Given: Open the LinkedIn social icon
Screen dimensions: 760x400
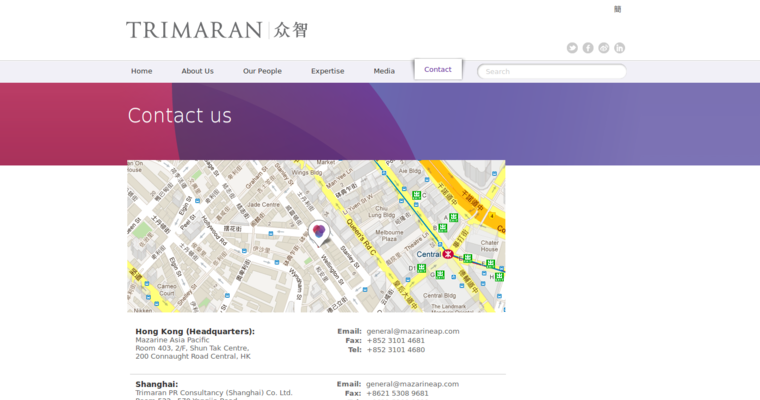Looking at the screenshot, I should coord(619,48).
